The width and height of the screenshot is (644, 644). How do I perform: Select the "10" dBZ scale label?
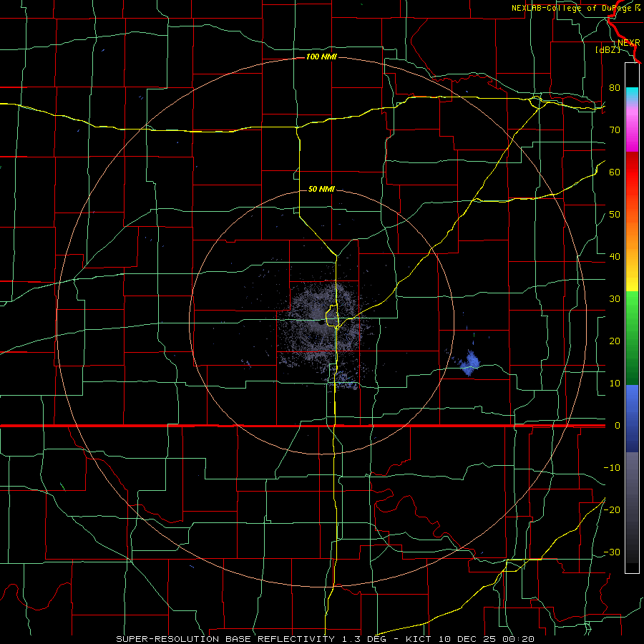pos(615,384)
